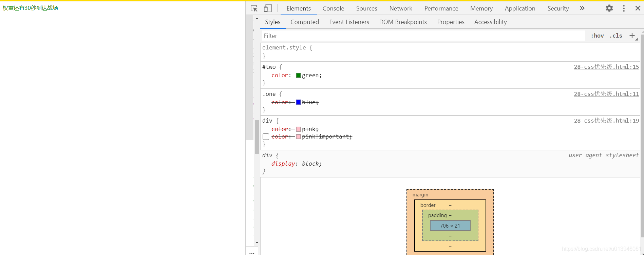This screenshot has height=255, width=644.
Task: Click the #two selector text
Action: tap(269, 67)
